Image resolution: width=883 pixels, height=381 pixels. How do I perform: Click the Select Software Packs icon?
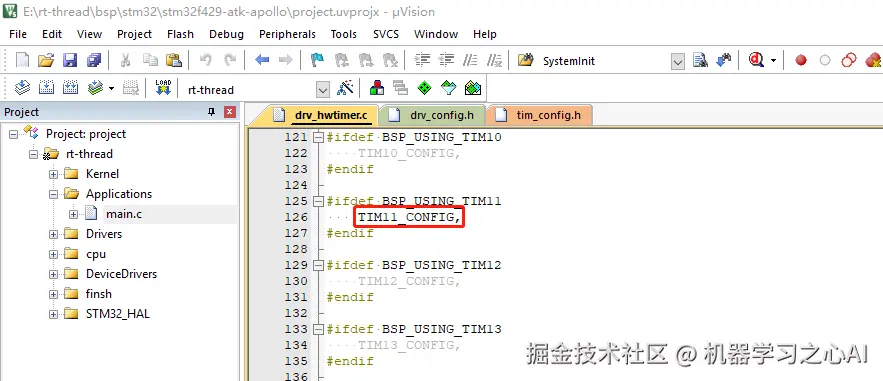(448, 88)
